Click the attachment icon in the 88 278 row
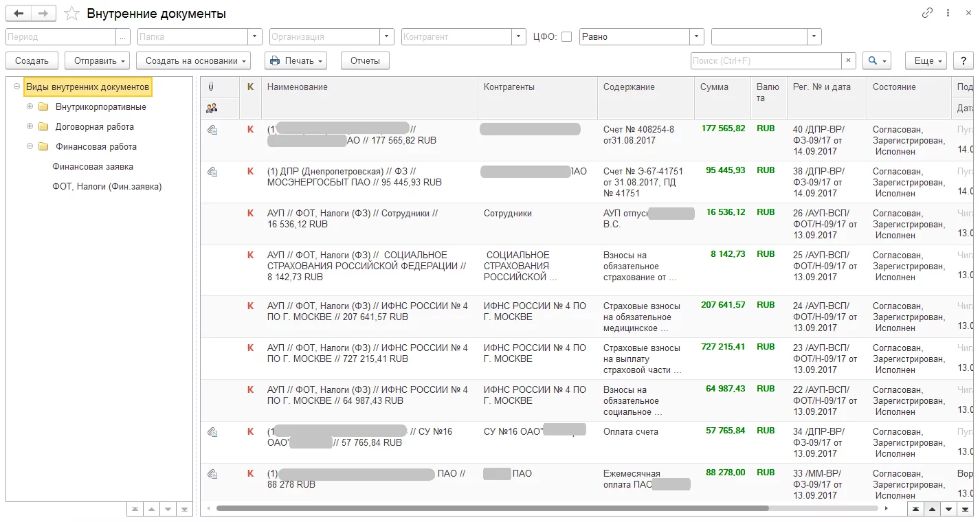This screenshot has height=522, width=980. coord(212,473)
